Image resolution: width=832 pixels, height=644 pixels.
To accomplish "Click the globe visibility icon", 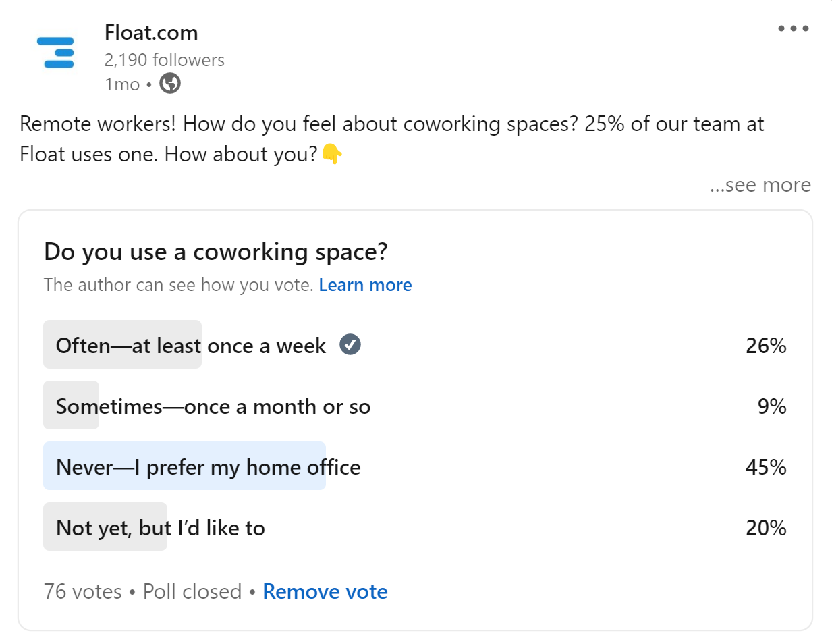I will [170, 84].
